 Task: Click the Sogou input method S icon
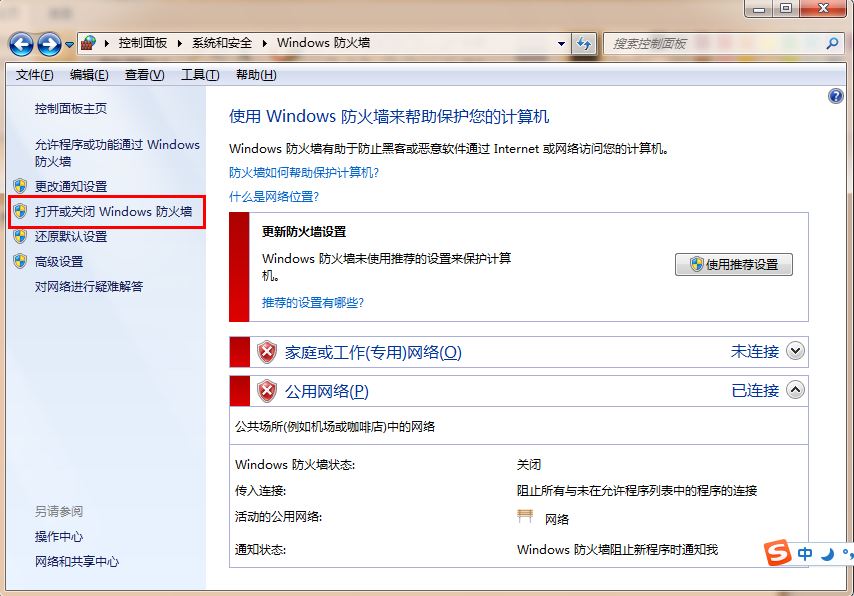[x=777, y=553]
